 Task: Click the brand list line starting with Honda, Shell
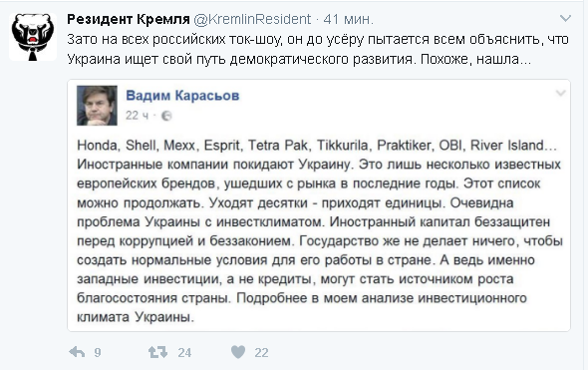[x=317, y=146]
